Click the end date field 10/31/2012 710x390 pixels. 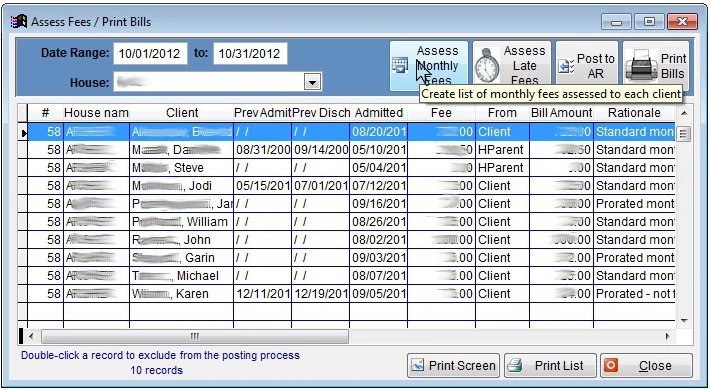pyautogui.click(x=249, y=54)
